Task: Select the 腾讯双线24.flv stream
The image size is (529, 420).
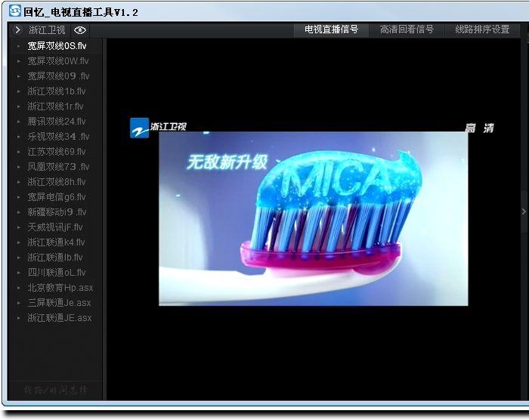Action: 57,122
